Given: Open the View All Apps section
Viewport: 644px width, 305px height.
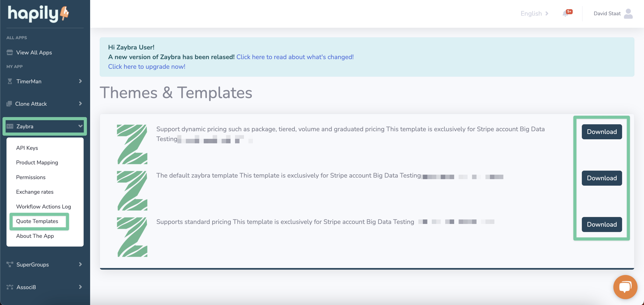Looking at the screenshot, I should pyautogui.click(x=34, y=52).
